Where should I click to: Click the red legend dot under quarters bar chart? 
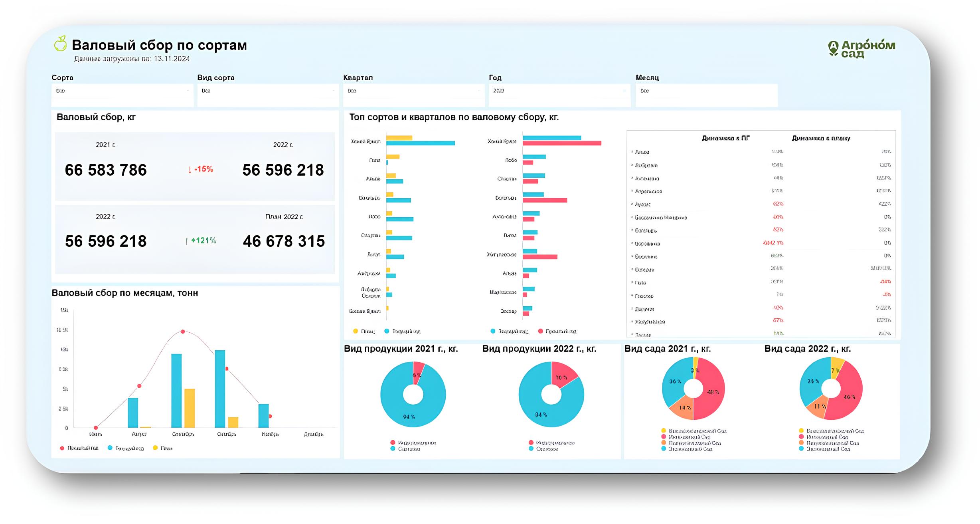point(541,331)
